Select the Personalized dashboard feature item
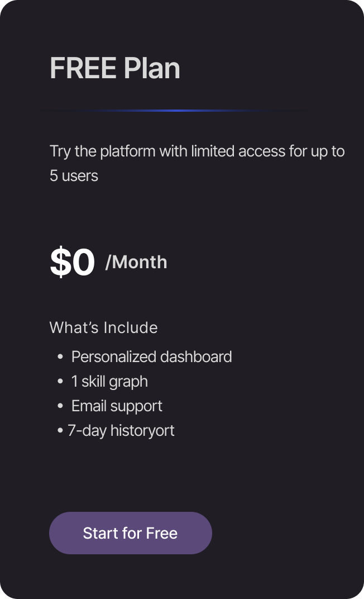 151,357
